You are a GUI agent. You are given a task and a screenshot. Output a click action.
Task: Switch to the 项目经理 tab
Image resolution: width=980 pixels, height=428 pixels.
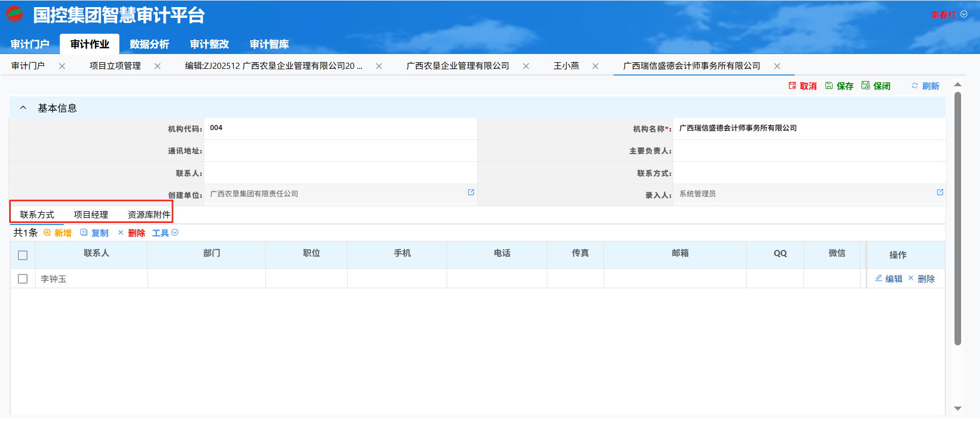(91, 215)
